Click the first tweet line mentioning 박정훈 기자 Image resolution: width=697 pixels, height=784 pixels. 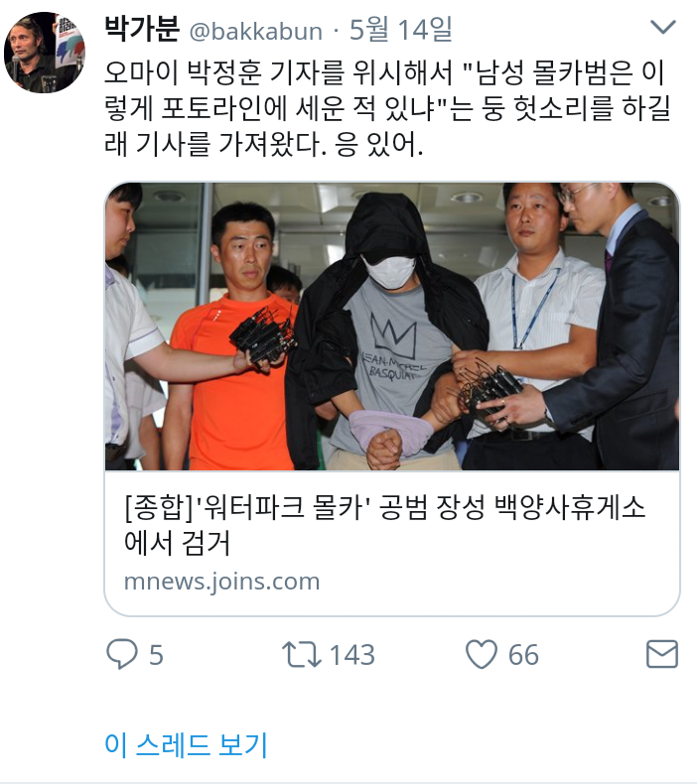coord(384,72)
